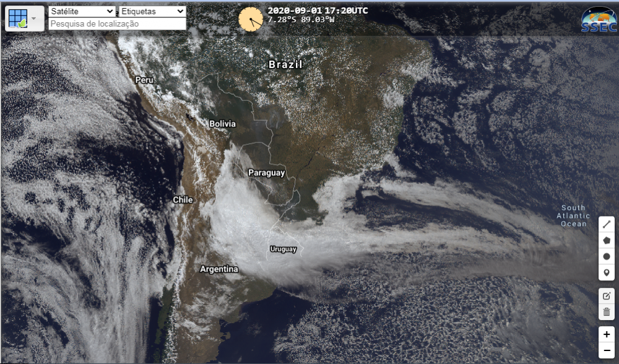Zoom in with the plus button
Image resolution: width=619 pixels, height=364 pixels.
pos(607,334)
